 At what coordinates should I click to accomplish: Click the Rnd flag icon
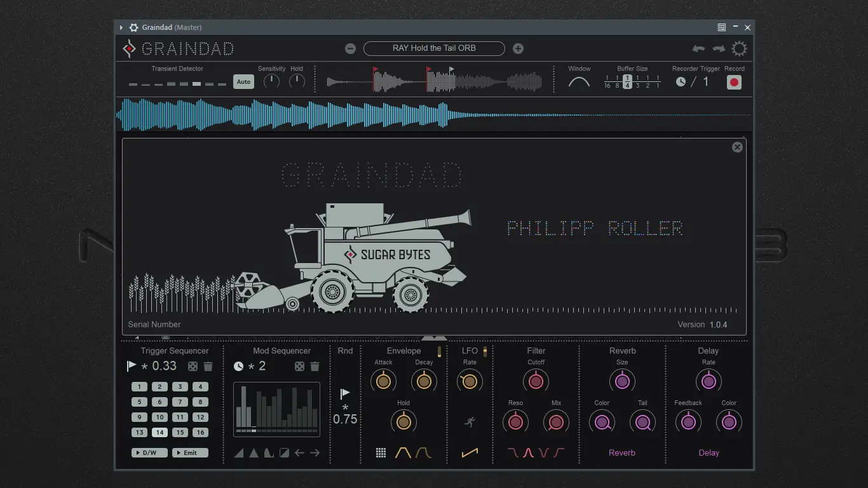pyautogui.click(x=345, y=394)
